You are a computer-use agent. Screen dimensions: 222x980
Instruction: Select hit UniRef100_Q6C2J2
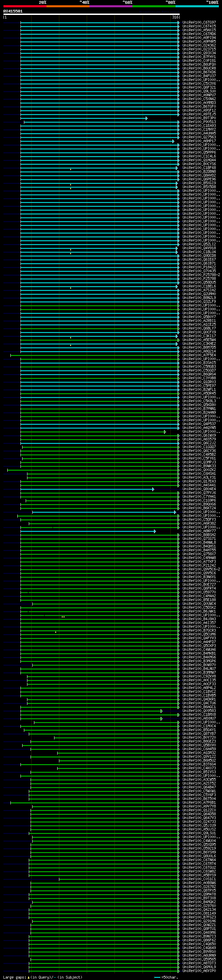[199, 443]
